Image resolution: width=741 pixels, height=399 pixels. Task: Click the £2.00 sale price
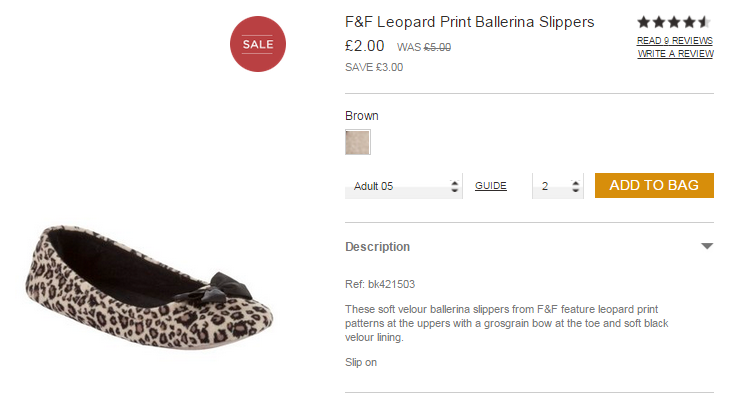pyautogui.click(x=364, y=46)
